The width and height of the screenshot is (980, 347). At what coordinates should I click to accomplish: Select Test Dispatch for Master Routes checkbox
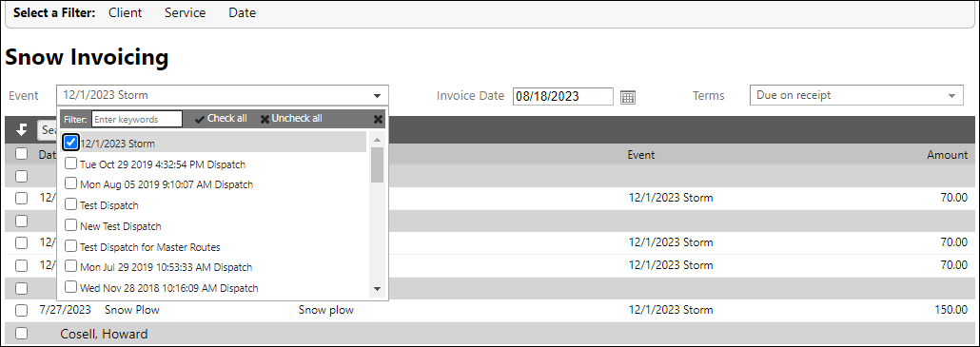(x=70, y=246)
